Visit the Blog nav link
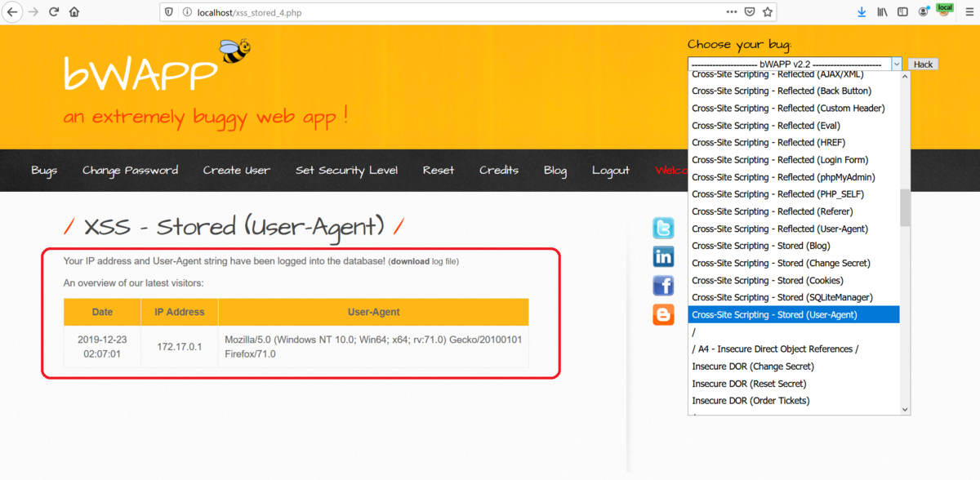Viewport: 980px width, 480px height. click(x=555, y=170)
